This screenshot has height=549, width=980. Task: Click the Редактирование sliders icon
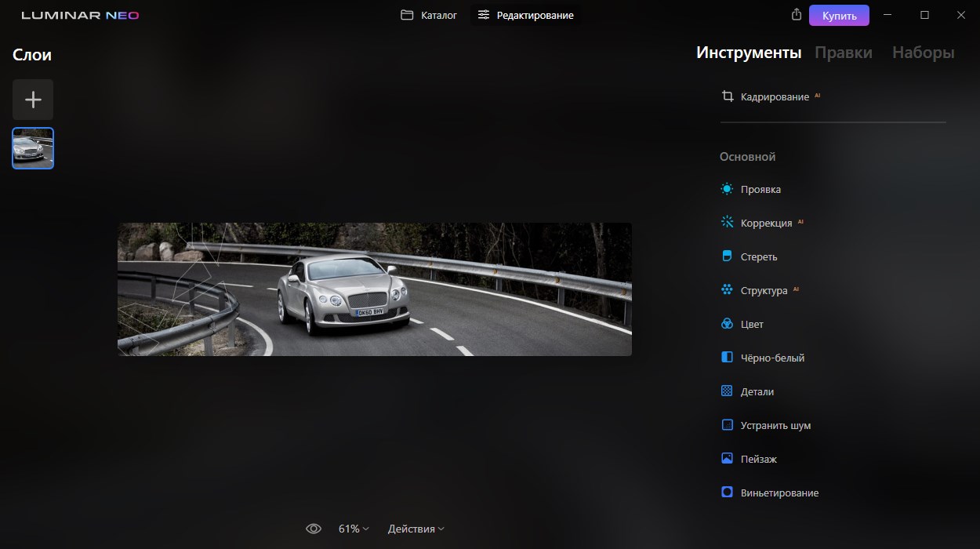[484, 15]
